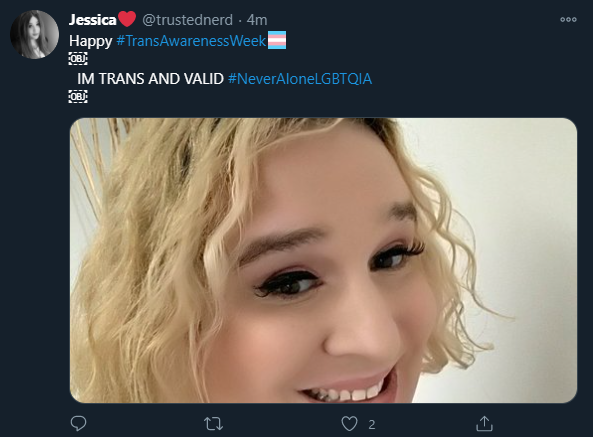Click the trans pride flag emoji
This screenshot has height=437, width=593.
click(277, 40)
